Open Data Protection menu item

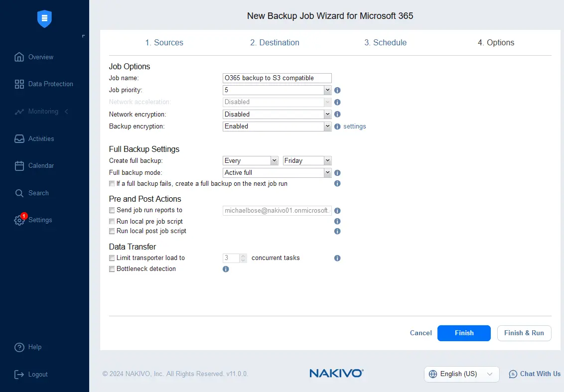click(44, 84)
